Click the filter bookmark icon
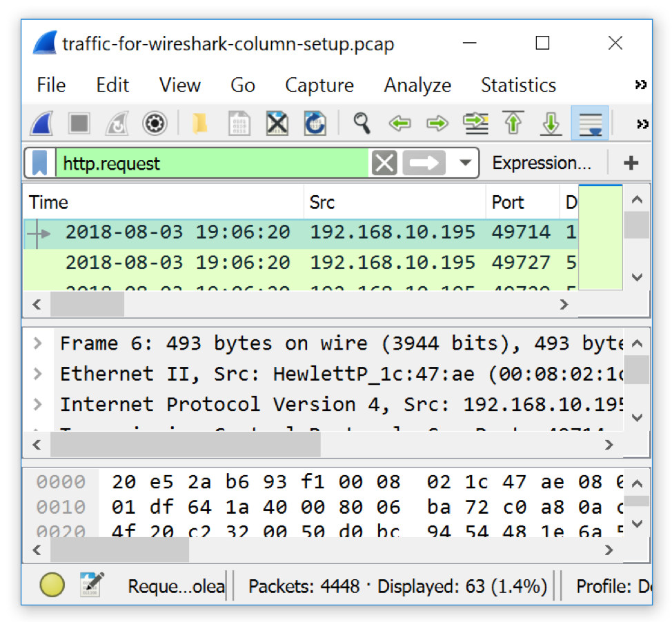Viewport: 672px width, 622px height. [40, 163]
